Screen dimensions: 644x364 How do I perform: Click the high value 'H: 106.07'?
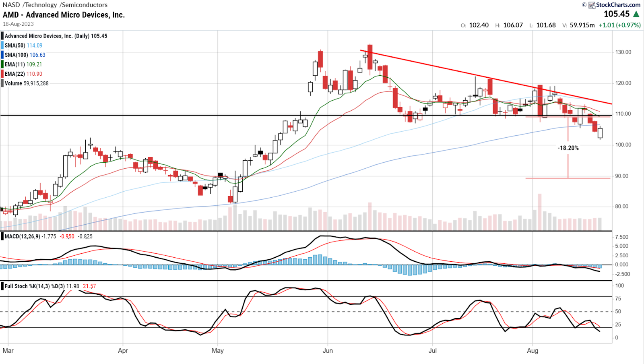509,25
